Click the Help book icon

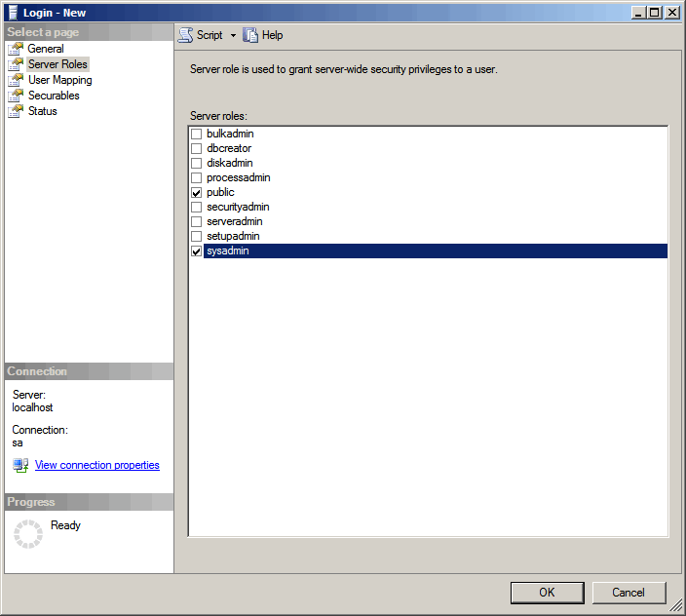(250, 35)
